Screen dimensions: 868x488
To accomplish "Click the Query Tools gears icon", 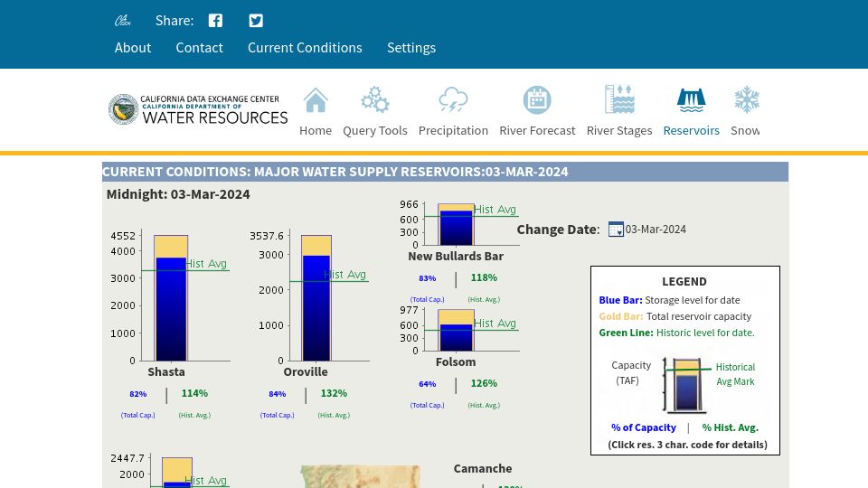I will [x=374, y=100].
